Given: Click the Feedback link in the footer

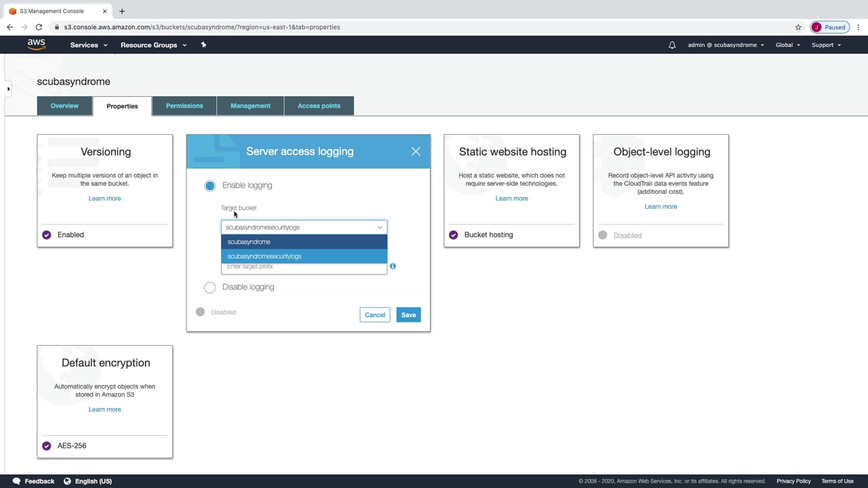Looking at the screenshot, I should click(39, 481).
